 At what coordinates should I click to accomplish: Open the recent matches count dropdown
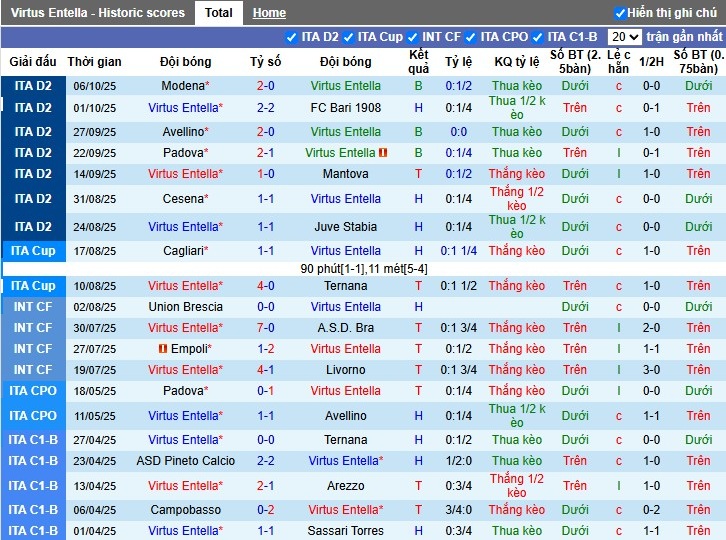tap(626, 37)
